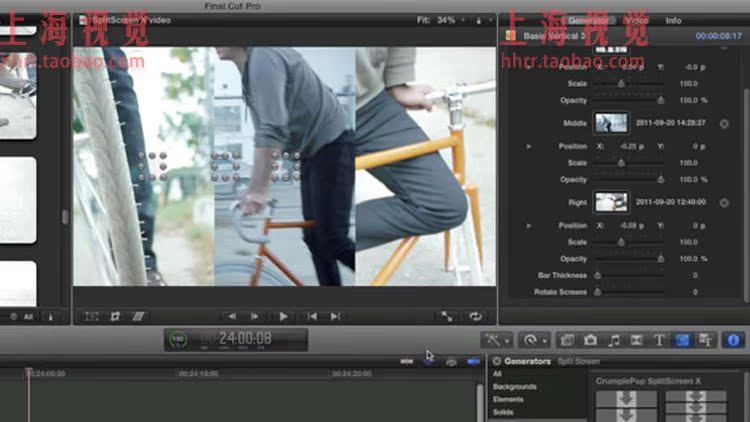
Task: Toggle loop playback
Action: point(475,316)
